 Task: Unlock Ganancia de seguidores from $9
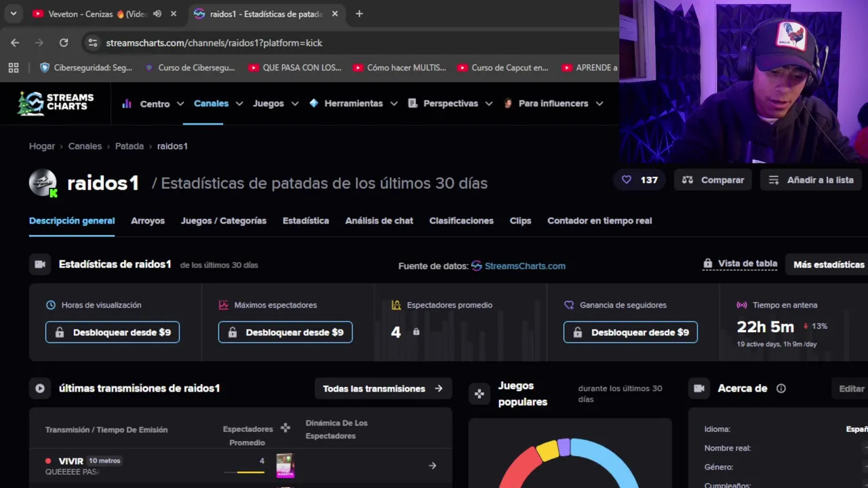[631, 332]
